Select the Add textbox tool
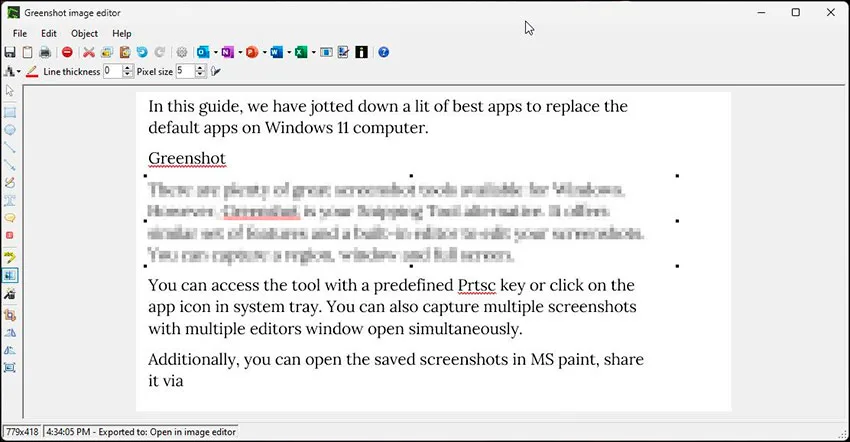 pos(10,200)
